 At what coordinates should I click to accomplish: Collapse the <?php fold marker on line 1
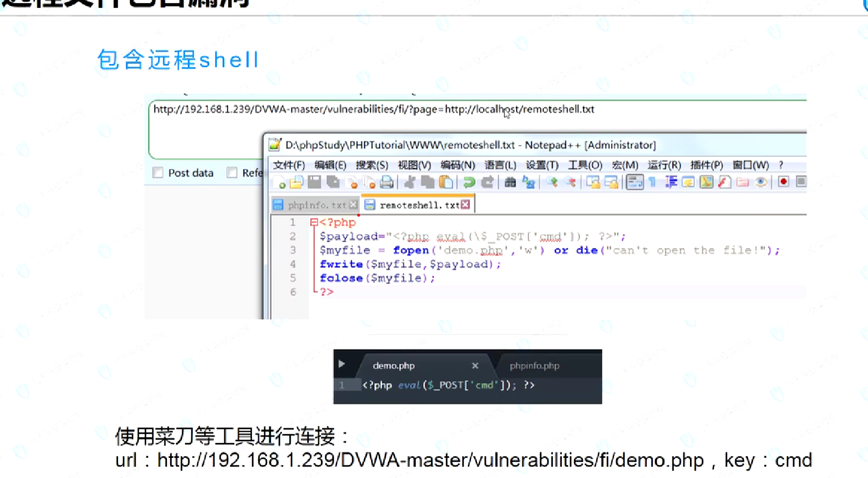tap(314, 223)
